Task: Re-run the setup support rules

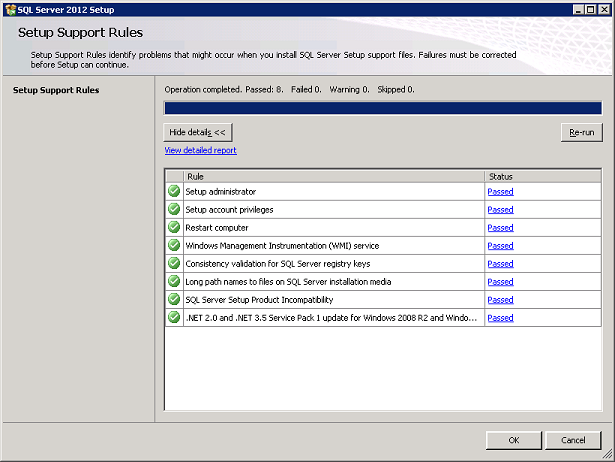Action: [x=582, y=133]
